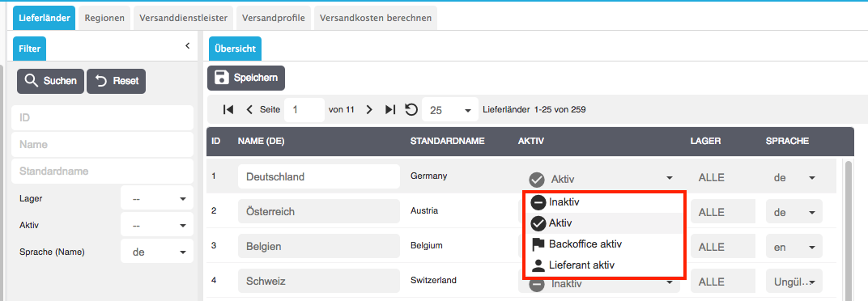Viewport: 868px width, 301px height.
Task: Click the Standardname filter input field
Action: (102, 171)
